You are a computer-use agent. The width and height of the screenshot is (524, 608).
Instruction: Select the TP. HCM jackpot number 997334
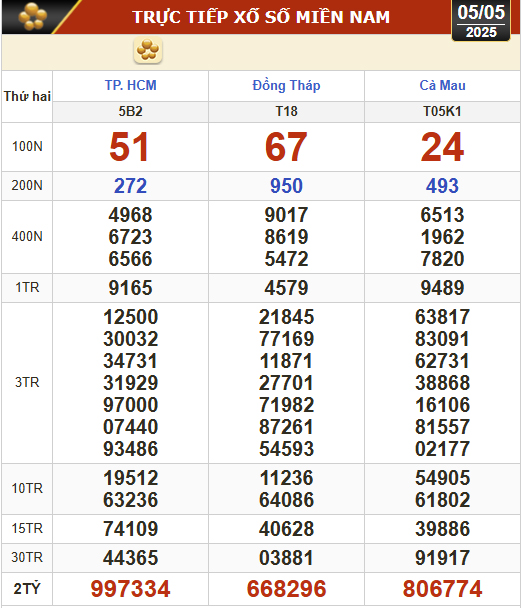click(x=131, y=589)
